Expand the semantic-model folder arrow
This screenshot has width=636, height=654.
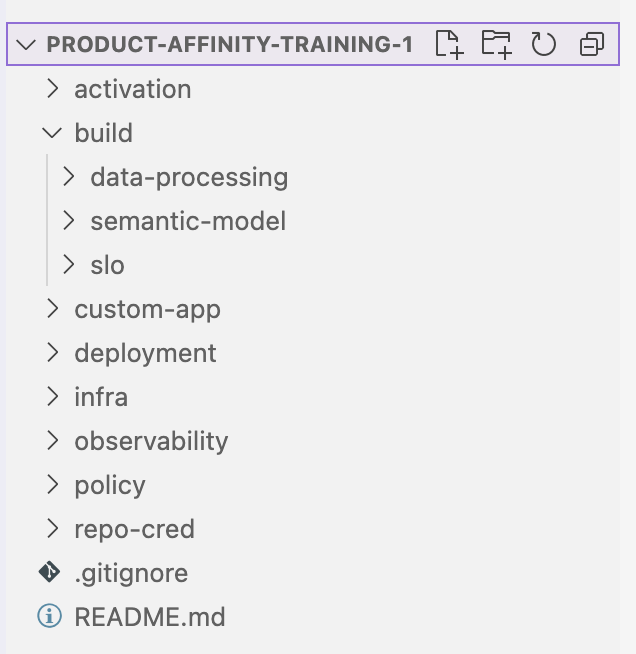[x=68, y=221]
